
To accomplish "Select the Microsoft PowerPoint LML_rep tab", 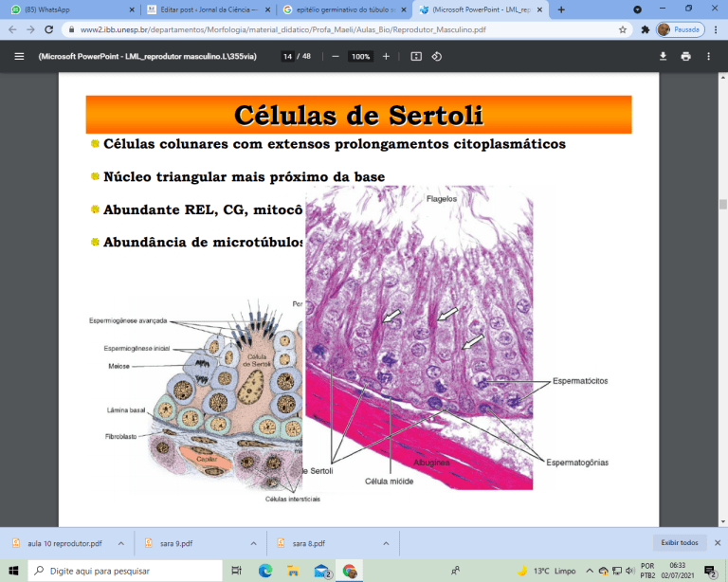I will [481, 9].
